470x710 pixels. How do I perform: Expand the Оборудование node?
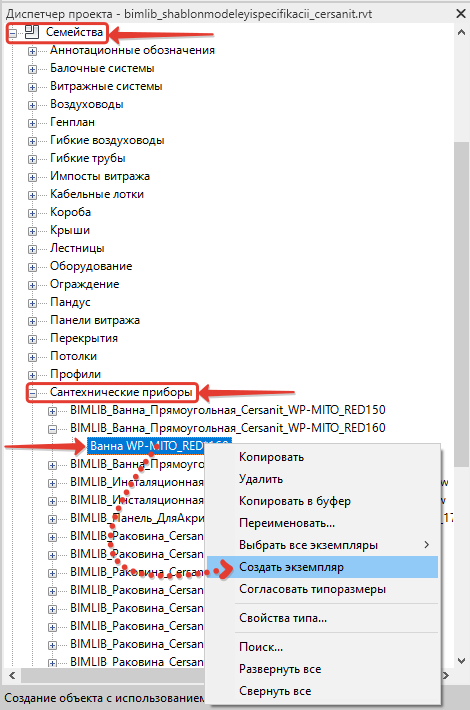pyautogui.click(x=33, y=267)
